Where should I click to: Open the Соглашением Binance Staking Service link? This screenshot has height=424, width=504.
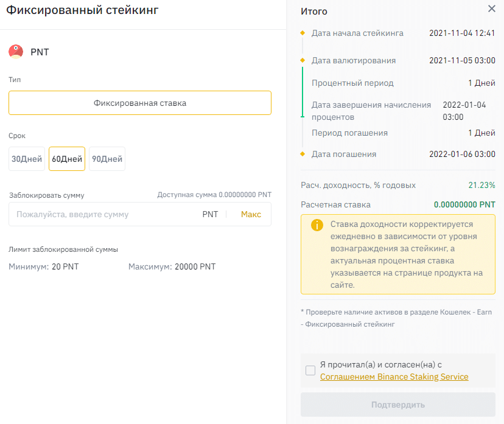click(394, 377)
